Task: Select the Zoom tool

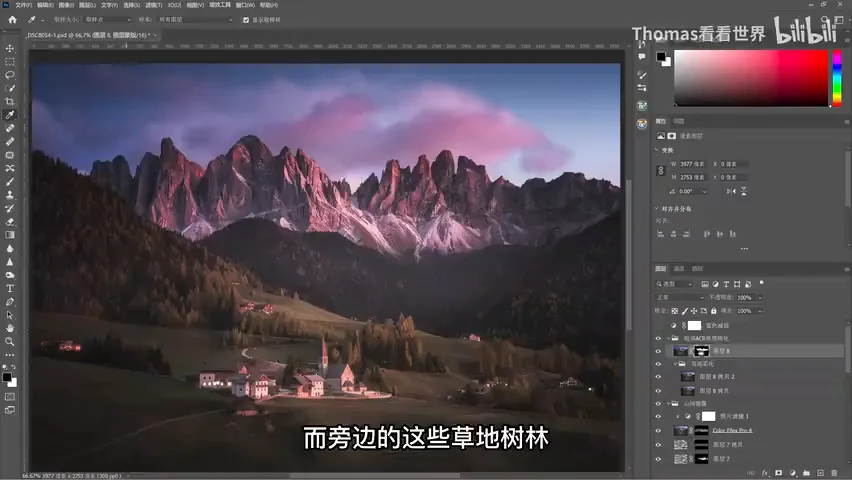Action: pos(10,341)
